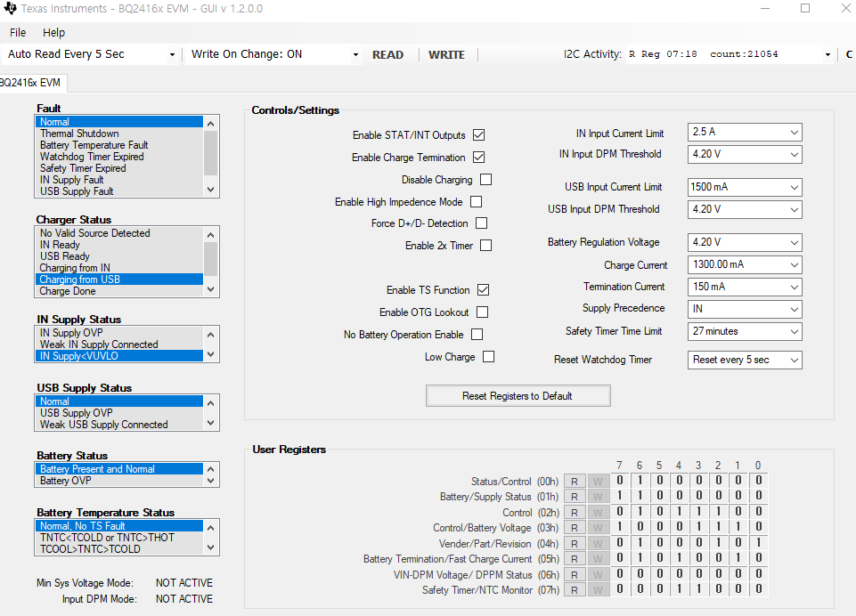Select Battery OVP in Battery Status
The image size is (856, 616).
pos(119,481)
